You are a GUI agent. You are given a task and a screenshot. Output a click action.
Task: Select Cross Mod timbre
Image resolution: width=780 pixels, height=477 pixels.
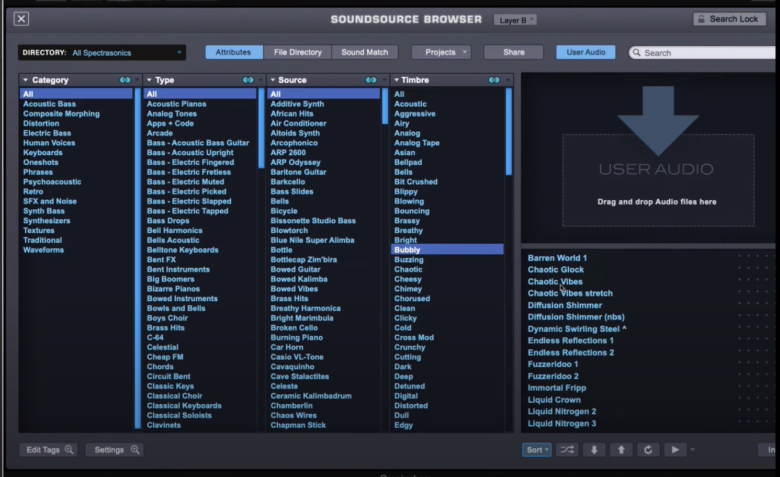coord(414,338)
